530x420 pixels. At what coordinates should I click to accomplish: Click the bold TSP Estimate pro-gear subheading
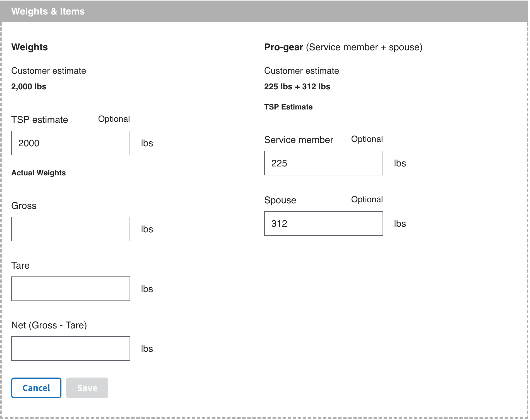tap(288, 107)
